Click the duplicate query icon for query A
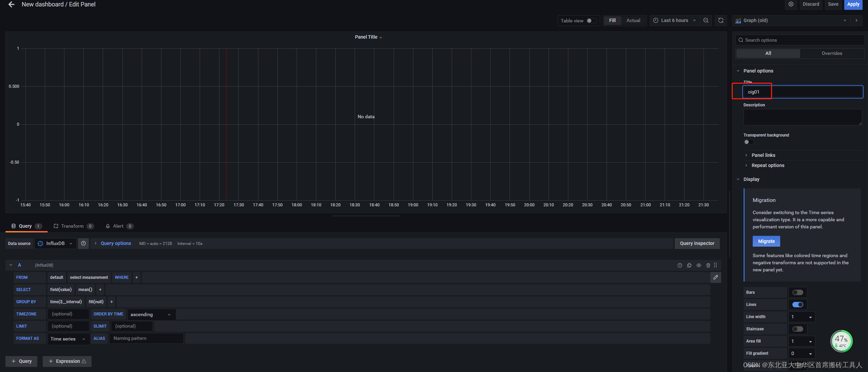 [689, 265]
